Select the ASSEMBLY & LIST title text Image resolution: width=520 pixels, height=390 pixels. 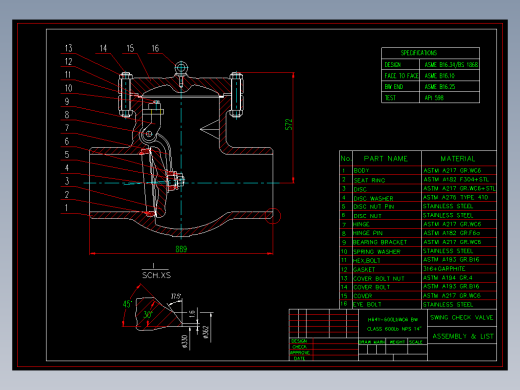point(463,336)
